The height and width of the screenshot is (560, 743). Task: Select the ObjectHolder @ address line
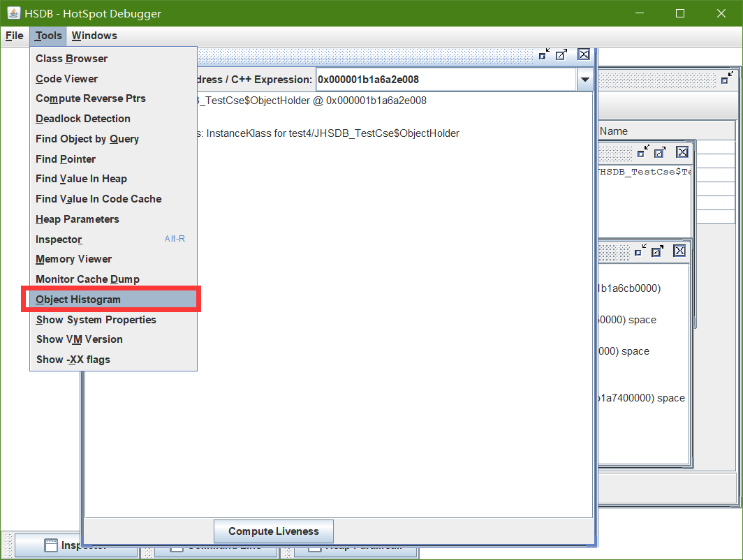tap(311, 101)
